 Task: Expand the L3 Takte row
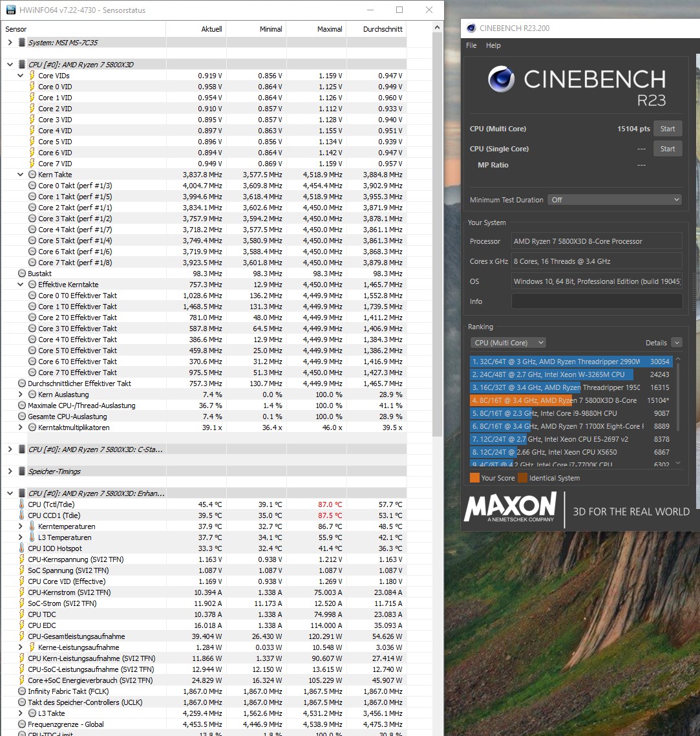[x=20, y=713]
